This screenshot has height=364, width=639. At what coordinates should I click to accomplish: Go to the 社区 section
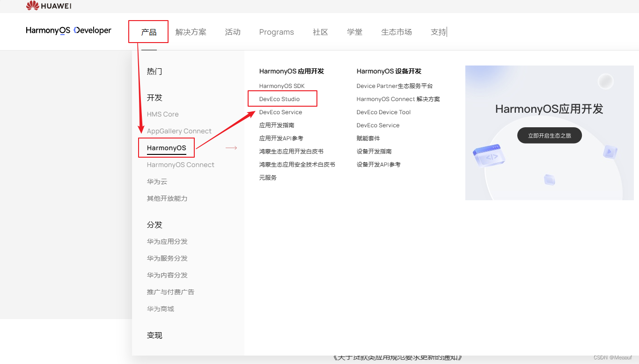point(320,32)
